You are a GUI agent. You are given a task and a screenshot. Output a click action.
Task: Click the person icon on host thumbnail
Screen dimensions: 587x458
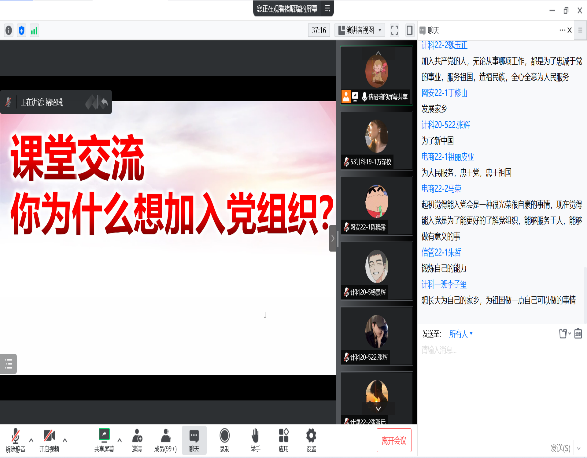click(346, 96)
